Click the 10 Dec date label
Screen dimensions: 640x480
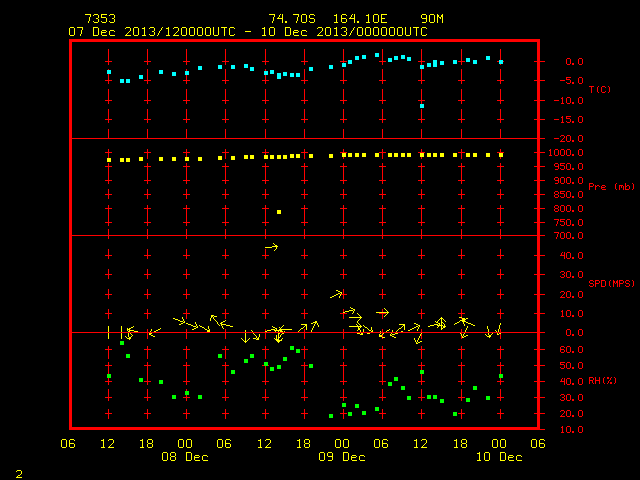pos(499,457)
